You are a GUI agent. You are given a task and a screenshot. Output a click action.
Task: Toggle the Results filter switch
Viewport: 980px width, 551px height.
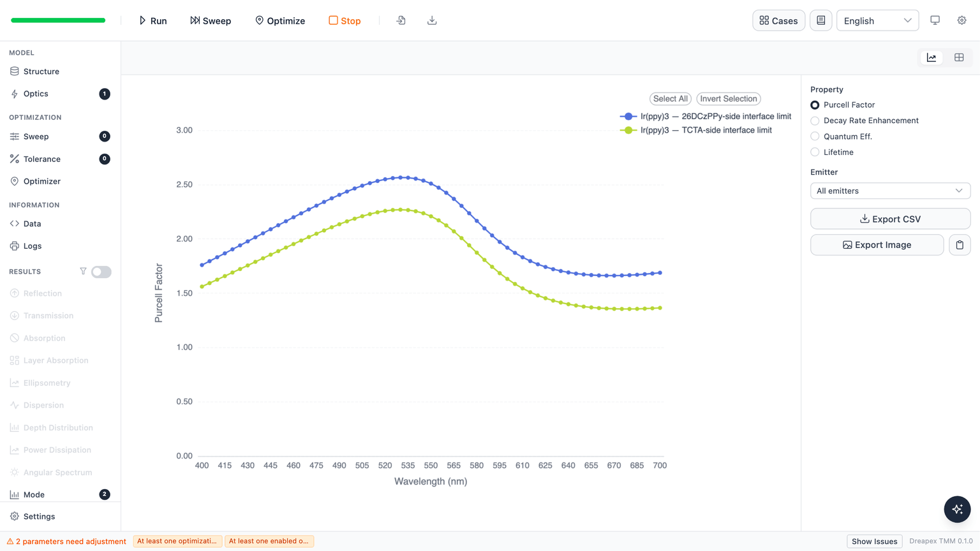(x=101, y=272)
